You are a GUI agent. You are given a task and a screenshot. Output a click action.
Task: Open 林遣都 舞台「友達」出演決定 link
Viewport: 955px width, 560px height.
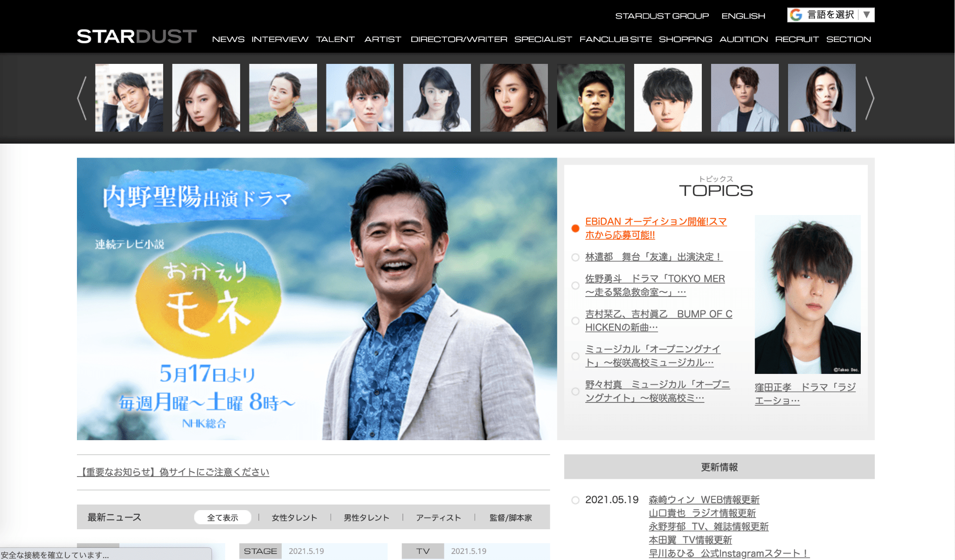pos(654,257)
